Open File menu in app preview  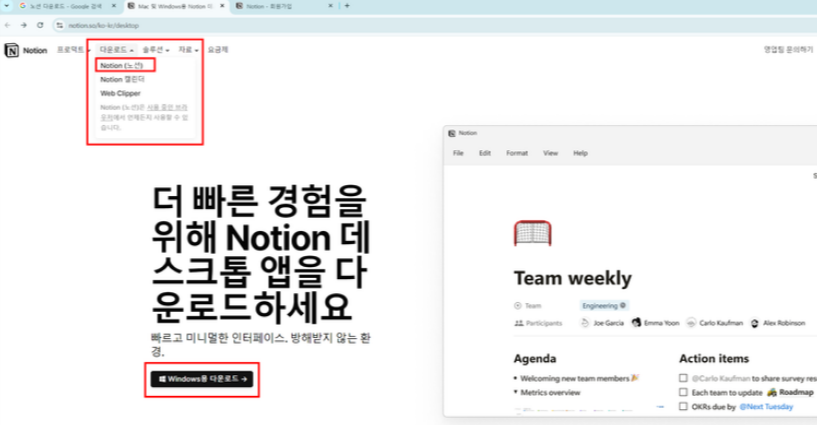[458, 153]
